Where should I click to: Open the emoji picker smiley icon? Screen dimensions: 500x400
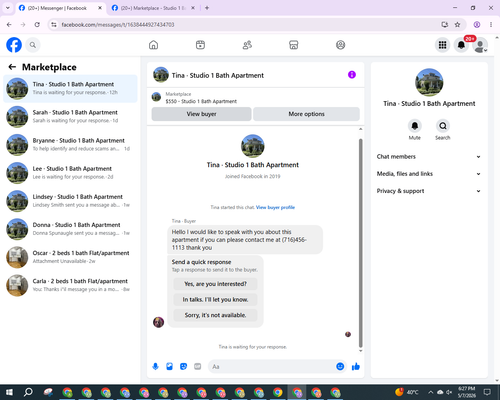[x=340, y=367]
